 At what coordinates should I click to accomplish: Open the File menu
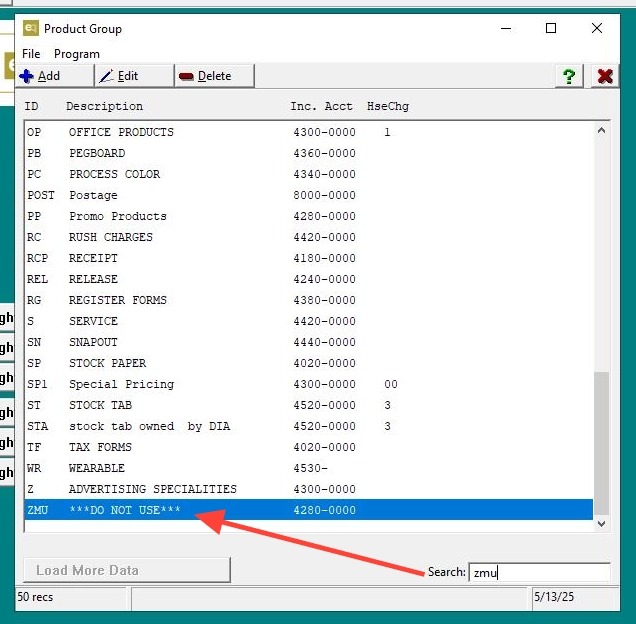click(x=31, y=54)
